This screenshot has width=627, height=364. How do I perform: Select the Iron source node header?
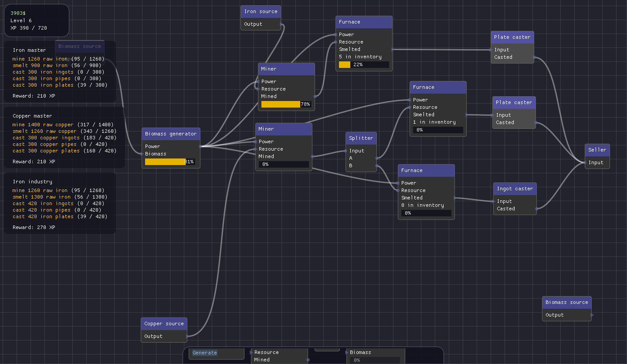pos(261,11)
